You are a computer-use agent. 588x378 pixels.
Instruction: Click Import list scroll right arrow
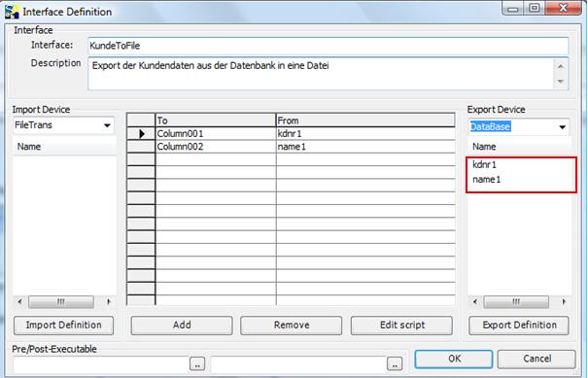click(x=109, y=301)
